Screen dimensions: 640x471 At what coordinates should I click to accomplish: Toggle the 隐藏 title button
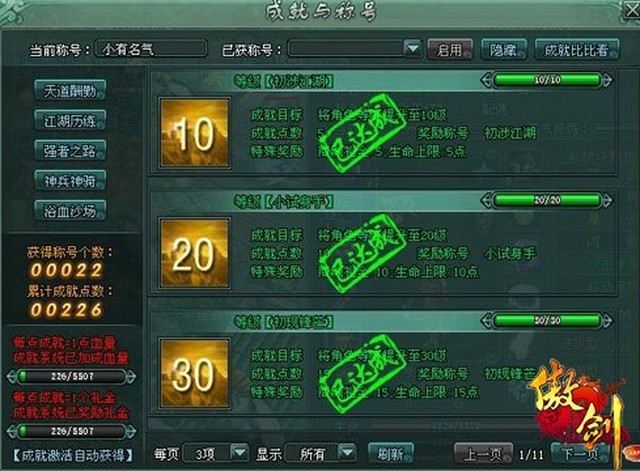tap(504, 50)
